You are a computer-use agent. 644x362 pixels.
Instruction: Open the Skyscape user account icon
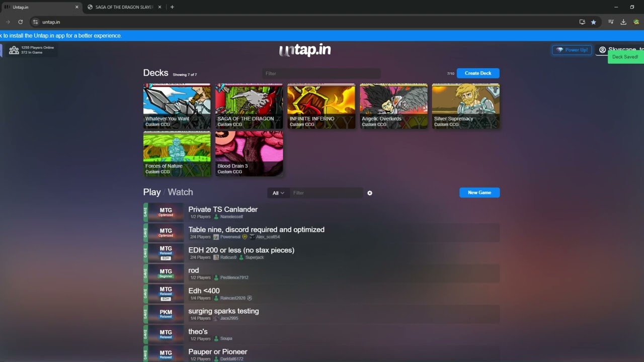click(602, 50)
